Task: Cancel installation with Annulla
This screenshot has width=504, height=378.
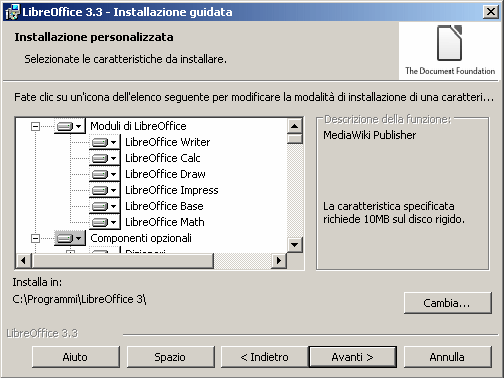Action: [447, 357]
